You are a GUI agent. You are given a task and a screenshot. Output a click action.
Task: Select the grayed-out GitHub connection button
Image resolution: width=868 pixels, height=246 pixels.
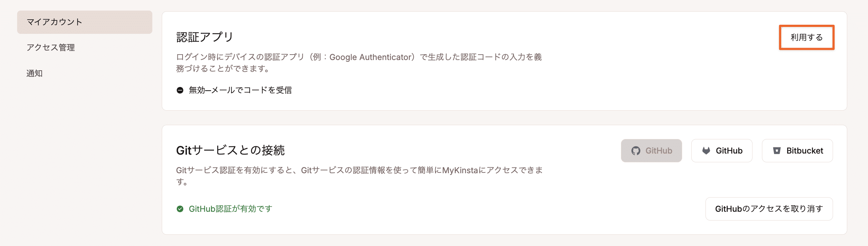[651, 150]
